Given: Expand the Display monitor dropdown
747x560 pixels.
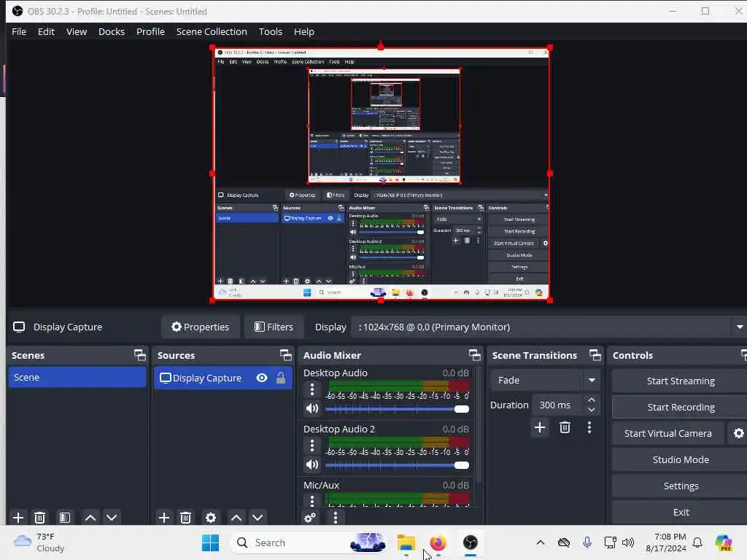Looking at the screenshot, I should (x=740, y=327).
